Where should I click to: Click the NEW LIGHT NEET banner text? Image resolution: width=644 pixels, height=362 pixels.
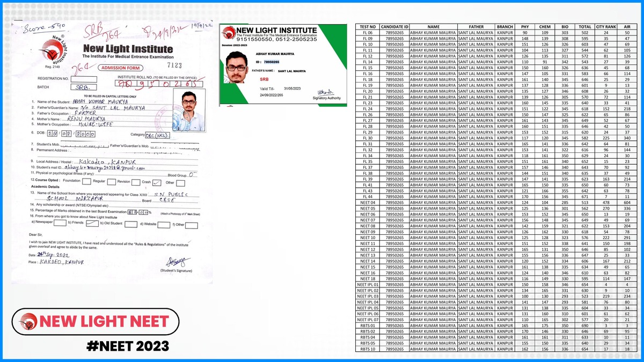point(105,322)
